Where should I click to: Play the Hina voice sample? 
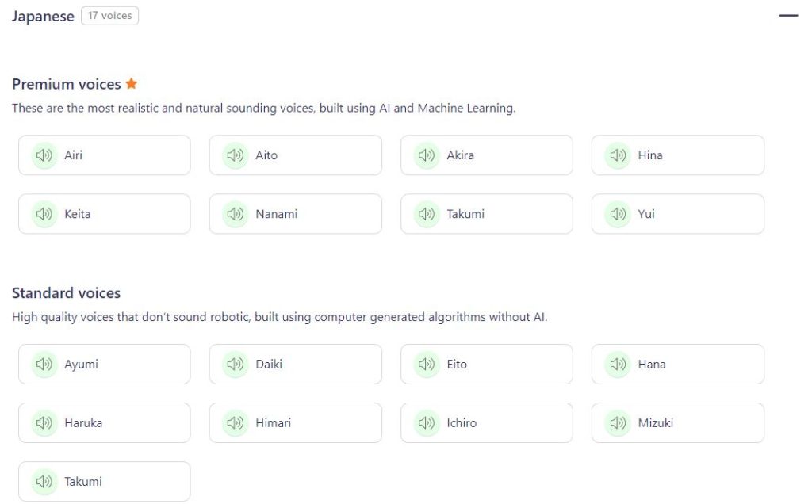coord(618,155)
